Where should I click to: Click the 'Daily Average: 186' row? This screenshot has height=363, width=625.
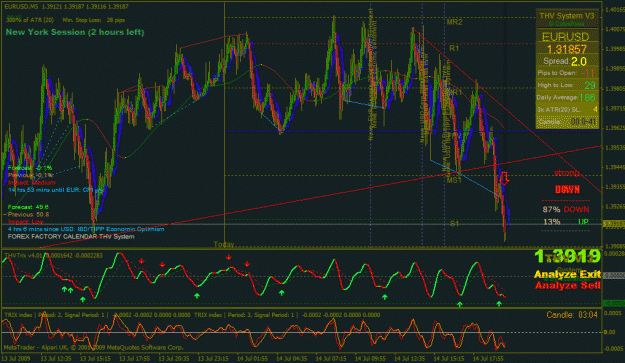(x=566, y=98)
